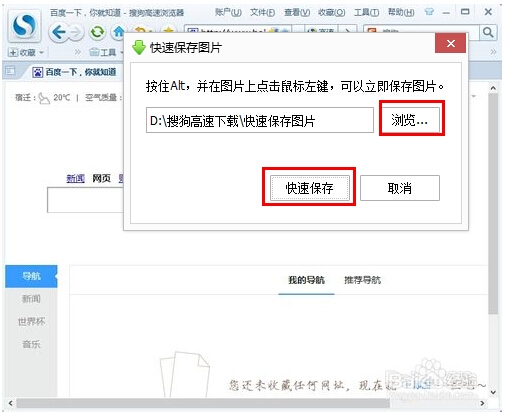The height and width of the screenshot is (415, 507).
Task: Select 音乐 in the left sidebar
Action: (x=31, y=344)
